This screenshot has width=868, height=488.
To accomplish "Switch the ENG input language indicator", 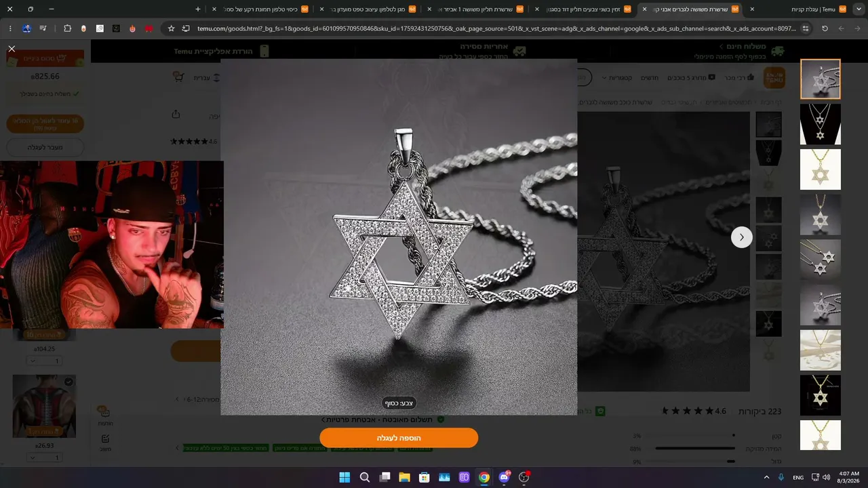I will [799, 477].
